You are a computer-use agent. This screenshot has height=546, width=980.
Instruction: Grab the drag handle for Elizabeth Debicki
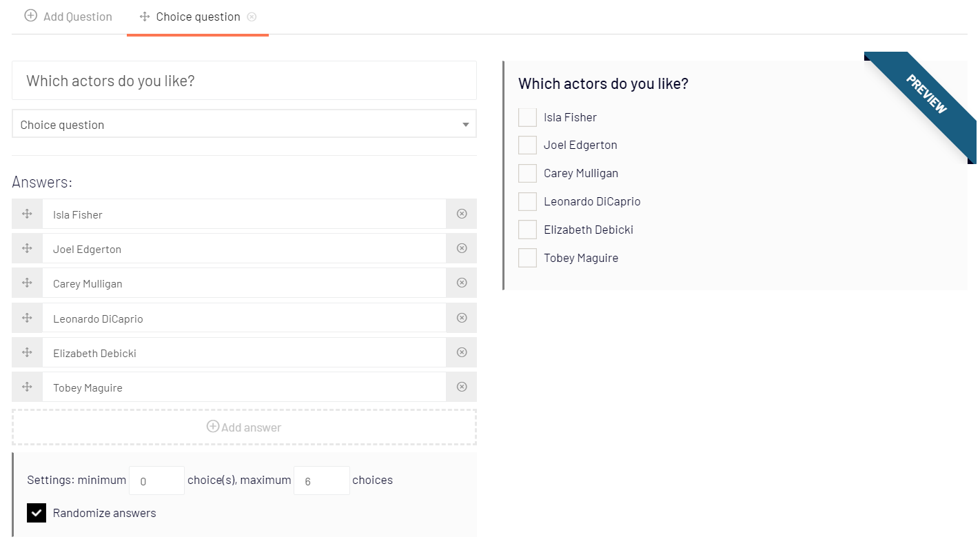[28, 352]
